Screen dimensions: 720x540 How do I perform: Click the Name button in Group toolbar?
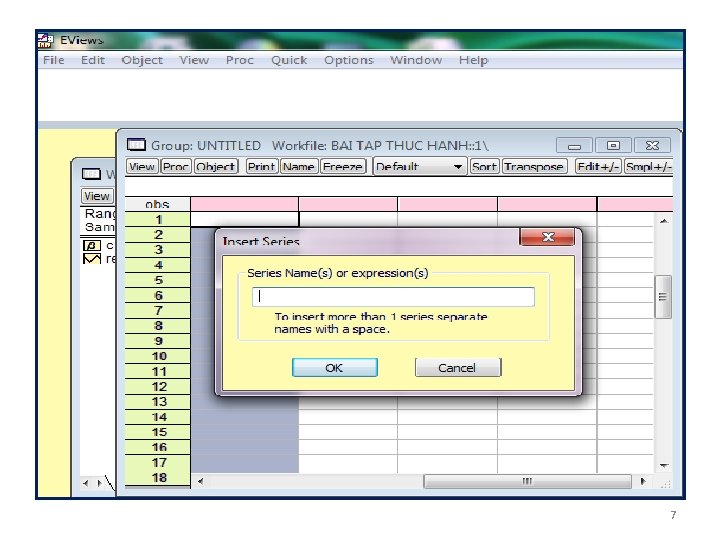tap(299, 166)
